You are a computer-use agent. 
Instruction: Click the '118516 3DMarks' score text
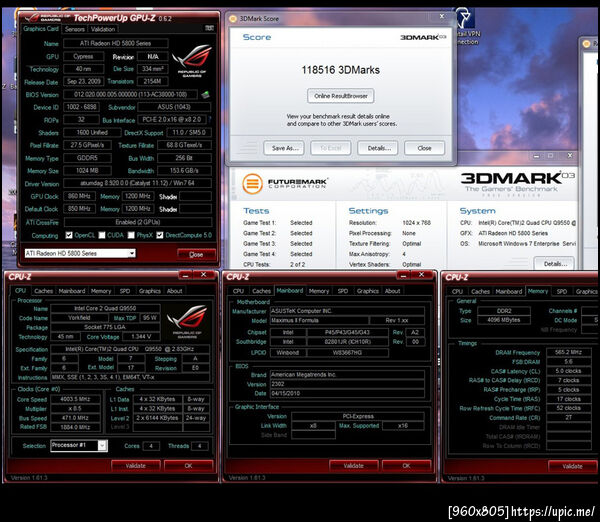341,70
